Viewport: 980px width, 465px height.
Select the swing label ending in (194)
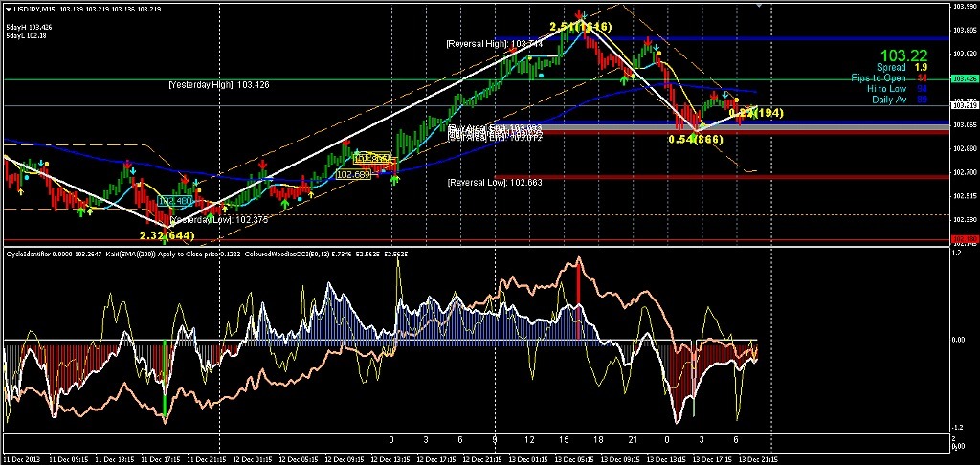point(756,113)
